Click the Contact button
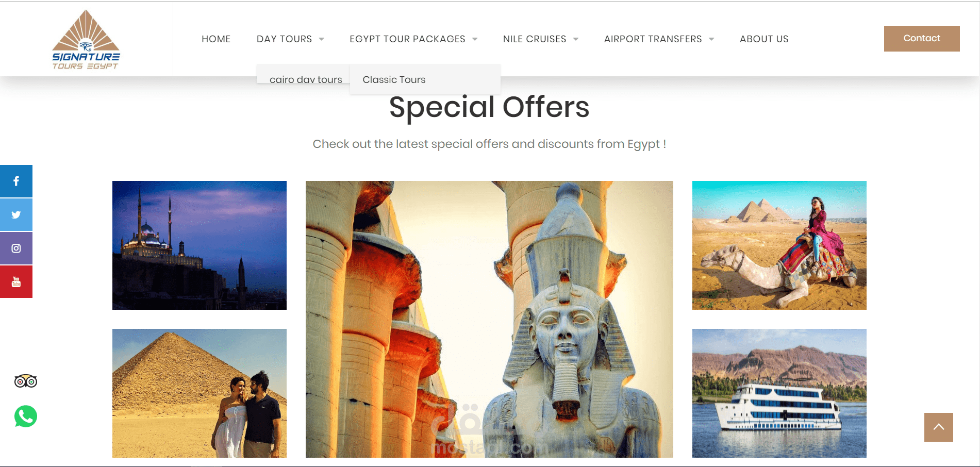Image resolution: width=980 pixels, height=467 pixels. (922, 39)
